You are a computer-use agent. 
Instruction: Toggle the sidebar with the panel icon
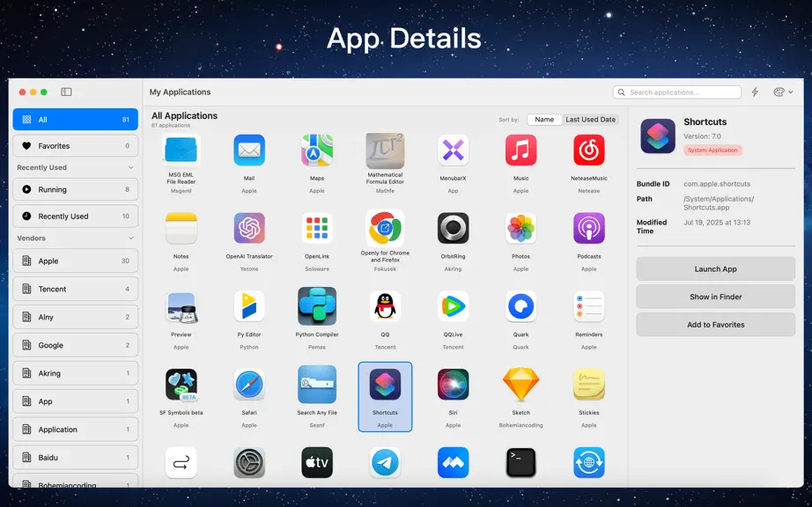(x=66, y=92)
